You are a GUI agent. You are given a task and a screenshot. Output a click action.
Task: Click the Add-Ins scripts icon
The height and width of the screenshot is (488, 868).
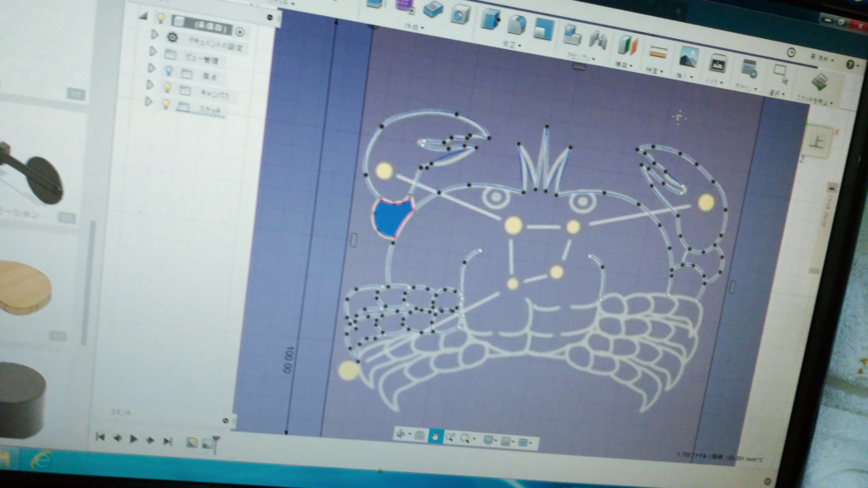749,69
